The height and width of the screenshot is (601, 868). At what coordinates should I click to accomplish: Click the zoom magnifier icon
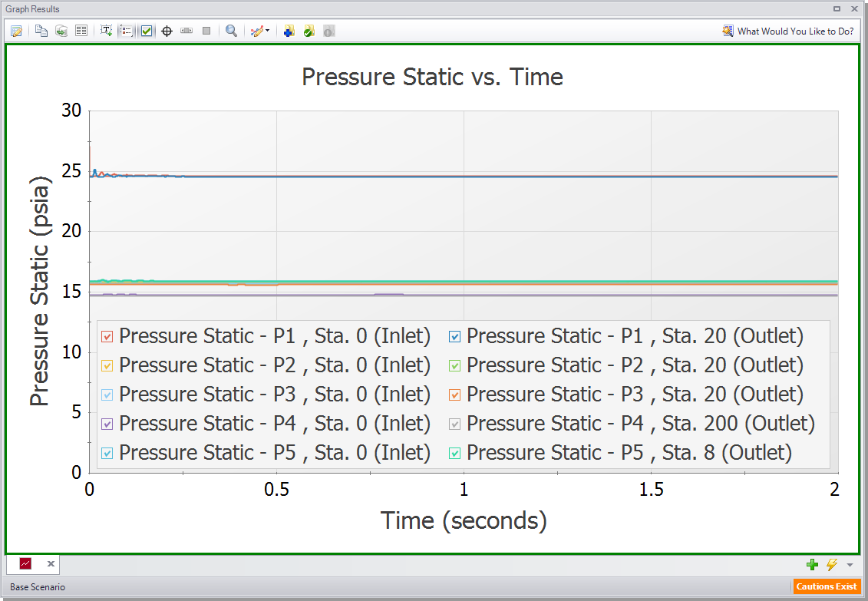click(x=230, y=31)
